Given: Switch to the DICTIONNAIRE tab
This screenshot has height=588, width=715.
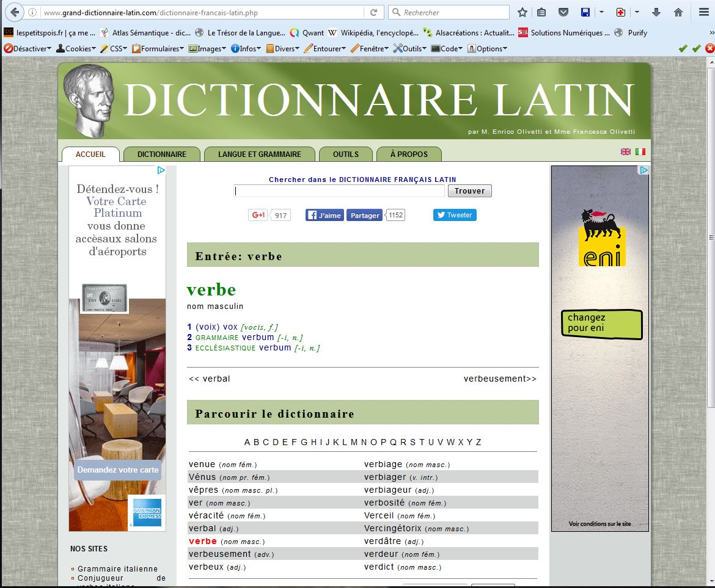Looking at the screenshot, I should click(162, 154).
